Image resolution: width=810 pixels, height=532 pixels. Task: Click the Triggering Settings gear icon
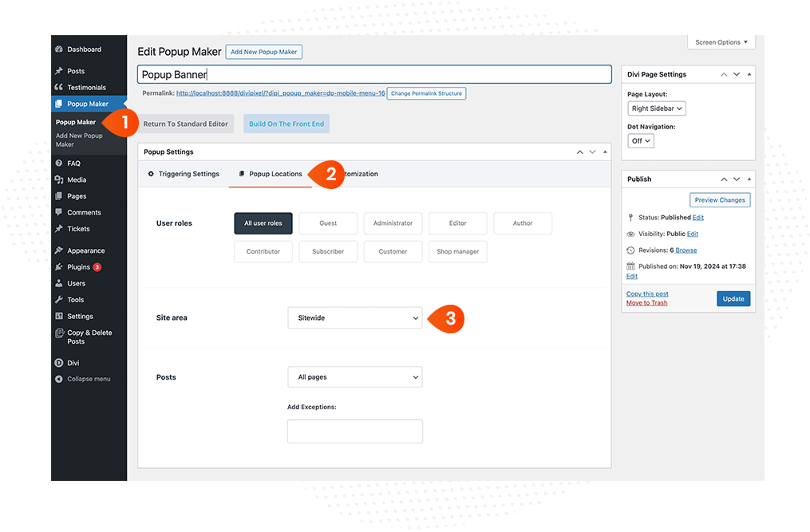pos(151,174)
